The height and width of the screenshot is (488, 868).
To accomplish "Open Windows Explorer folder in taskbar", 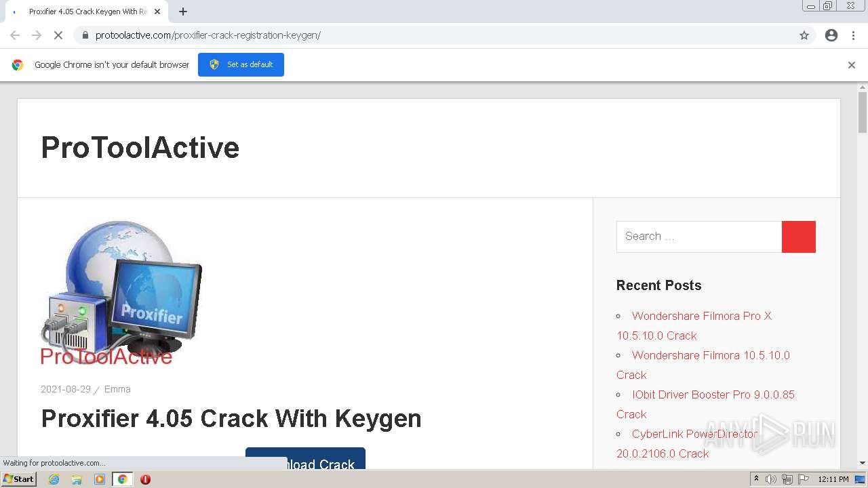I will point(77,479).
